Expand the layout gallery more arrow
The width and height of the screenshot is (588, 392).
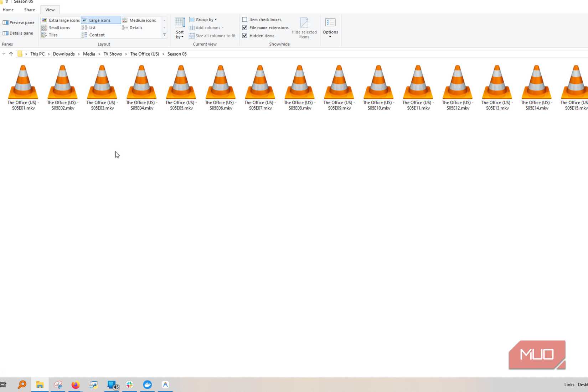[164, 35]
